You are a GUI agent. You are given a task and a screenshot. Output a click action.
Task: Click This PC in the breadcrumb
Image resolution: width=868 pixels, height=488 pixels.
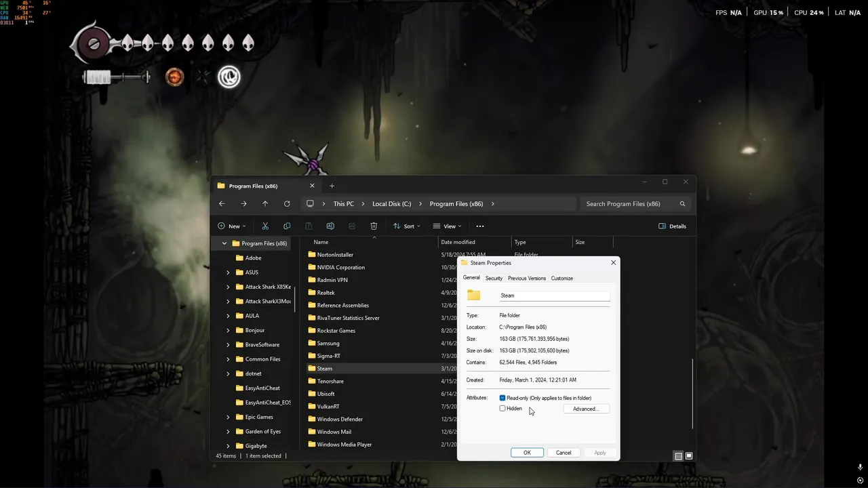(344, 204)
